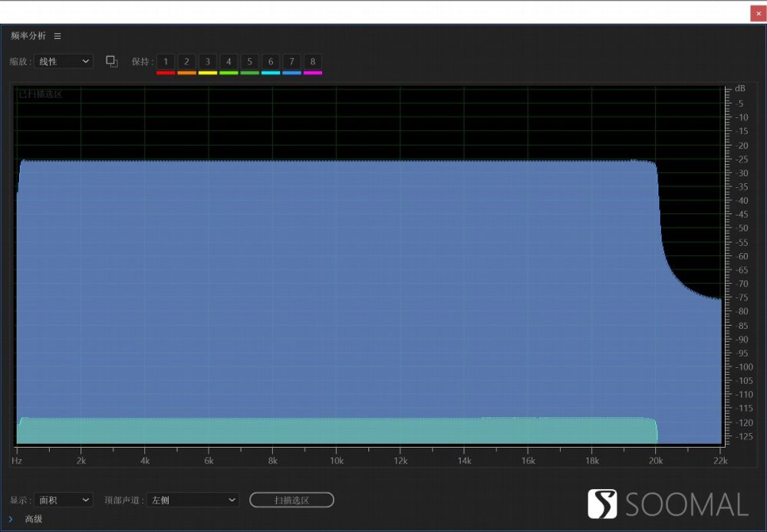Click the 扫描选区 button
767x532 pixels.
click(x=291, y=500)
